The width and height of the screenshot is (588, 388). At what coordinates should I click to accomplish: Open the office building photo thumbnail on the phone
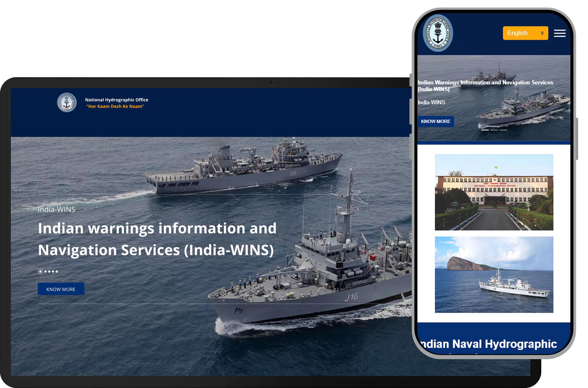[x=494, y=192]
